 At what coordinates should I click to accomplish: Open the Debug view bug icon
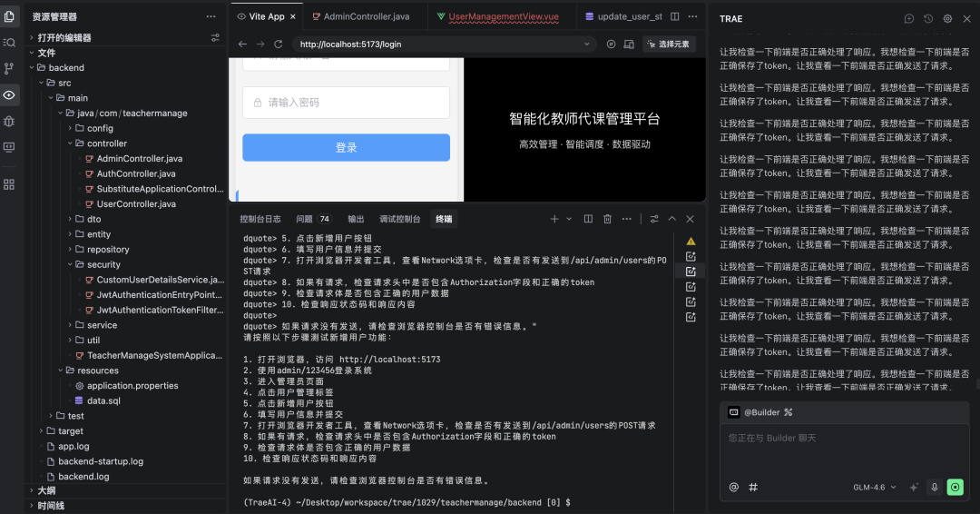9,122
